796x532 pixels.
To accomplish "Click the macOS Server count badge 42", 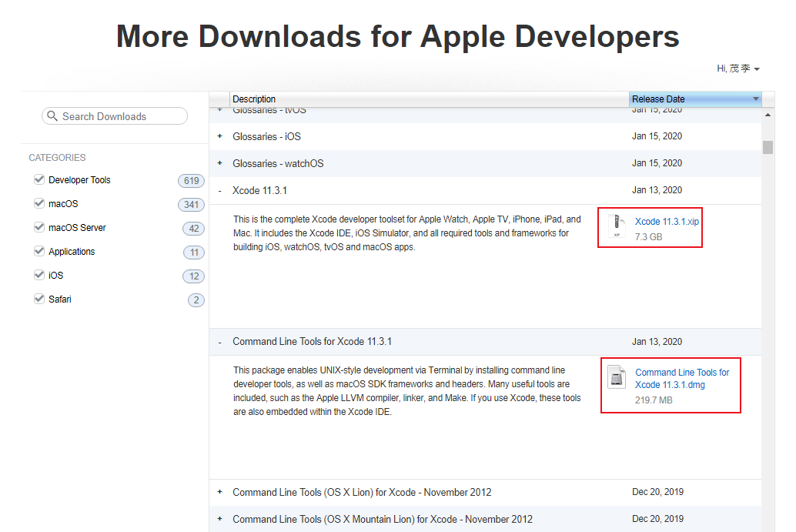I will pos(193,229).
